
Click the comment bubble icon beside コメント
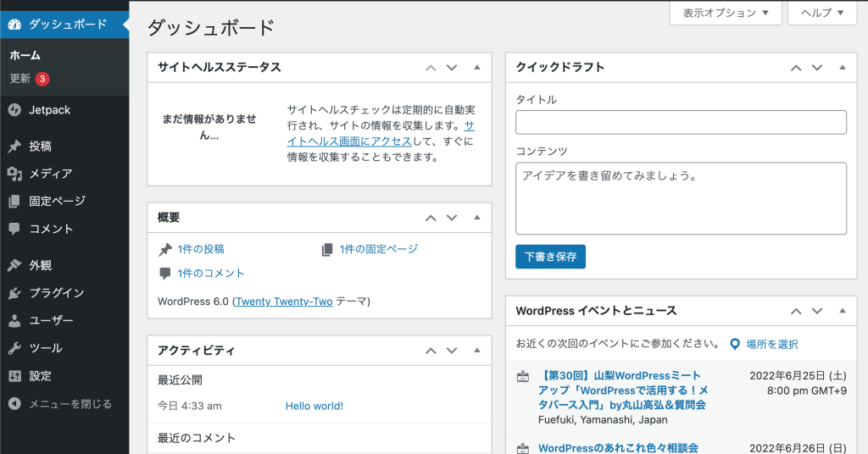point(15,229)
